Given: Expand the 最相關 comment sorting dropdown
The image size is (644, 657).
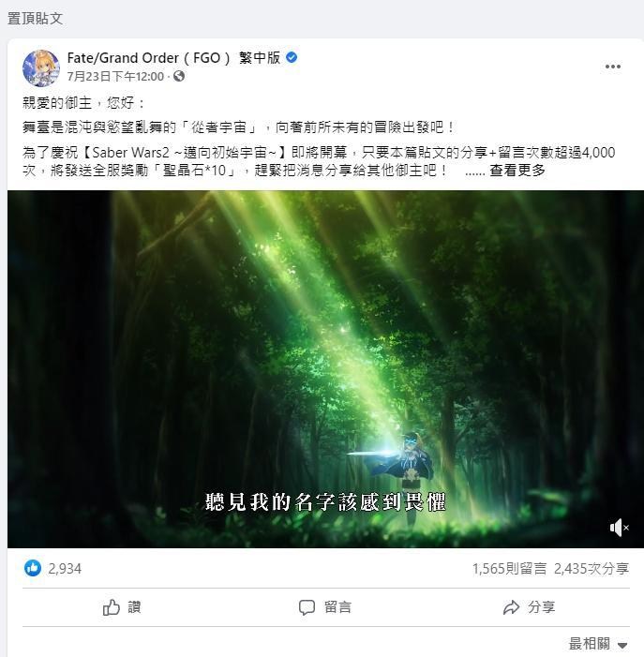Looking at the screenshot, I should click(x=598, y=644).
